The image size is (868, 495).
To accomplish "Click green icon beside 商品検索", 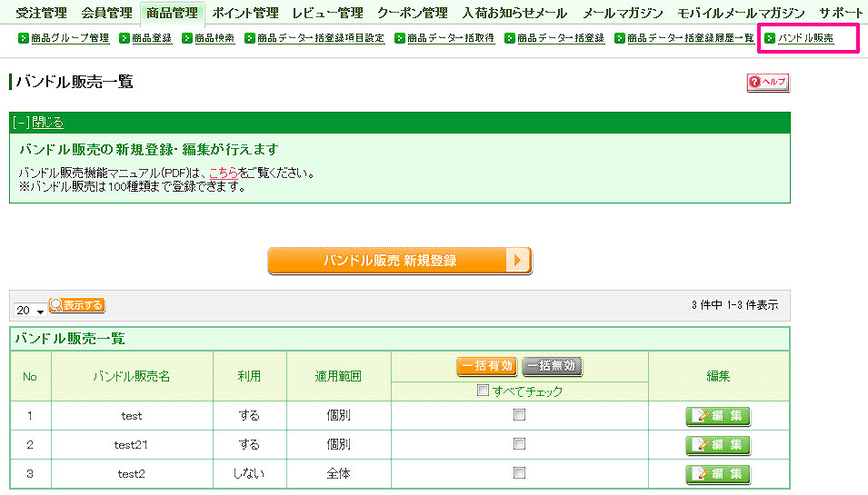I will pyautogui.click(x=187, y=38).
